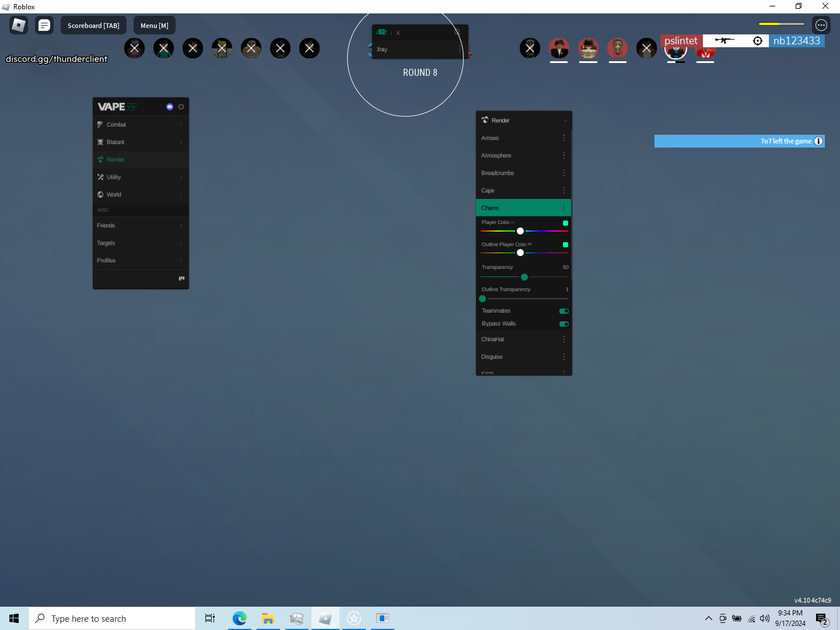Show hidden tray icons chevron
The image size is (840, 630).
(x=708, y=618)
